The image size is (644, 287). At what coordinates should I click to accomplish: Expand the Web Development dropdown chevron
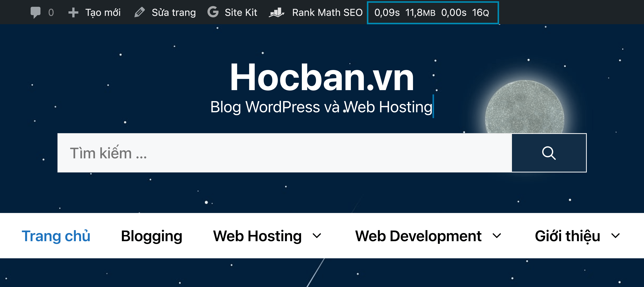497,236
